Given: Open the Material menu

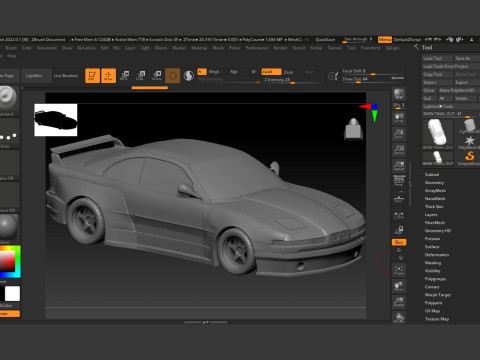Looking at the screenshot, I should coord(199,48).
